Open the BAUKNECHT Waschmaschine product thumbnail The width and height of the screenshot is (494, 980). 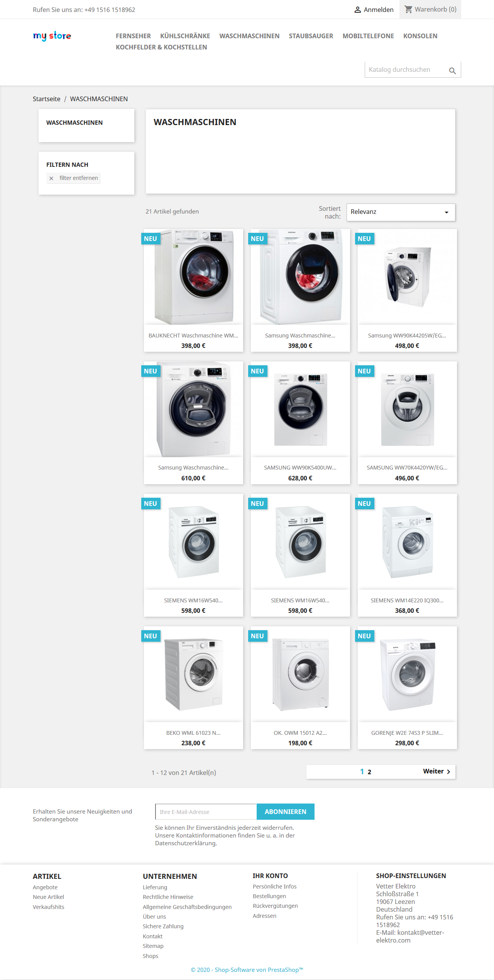pyautogui.click(x=193, y=277)
